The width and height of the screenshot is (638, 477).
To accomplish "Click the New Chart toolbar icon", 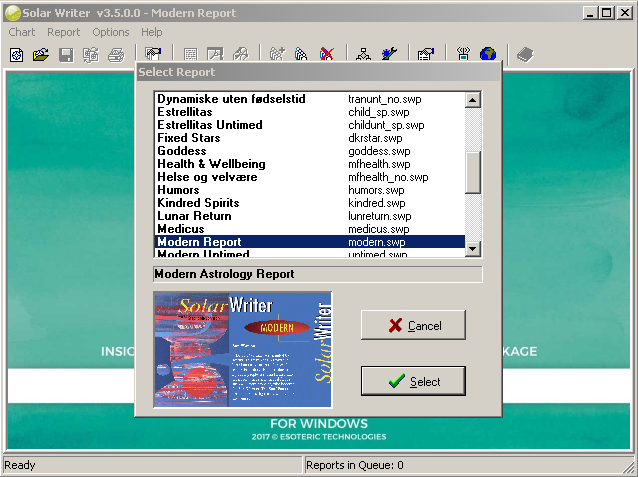I will (17, 55).
